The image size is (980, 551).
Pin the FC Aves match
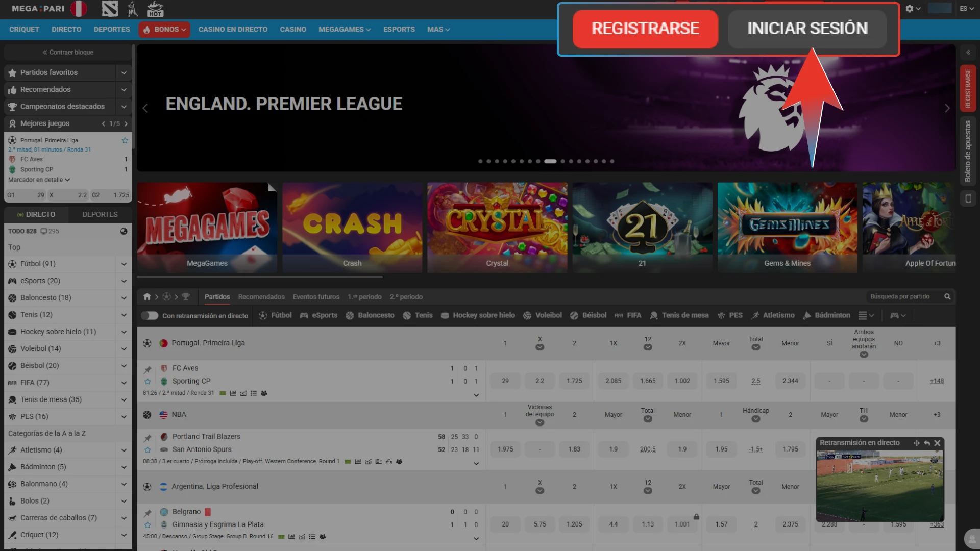148,369
